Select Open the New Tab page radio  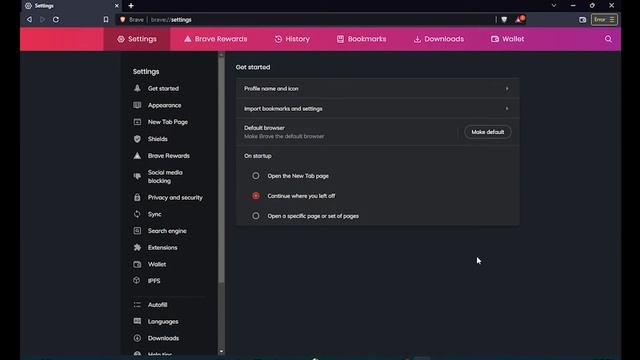pos(256,176)
